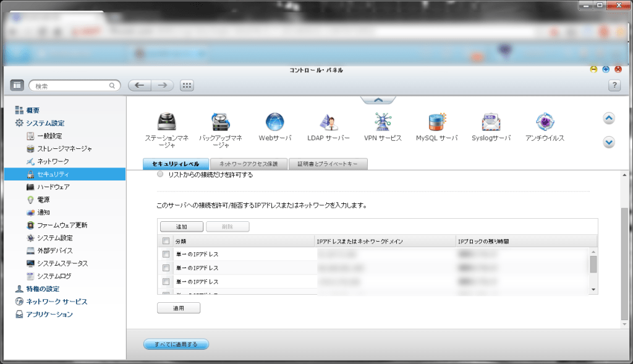Switch to Network Access Protection tab (ネットワークアクセス保護)

[249, 164]
